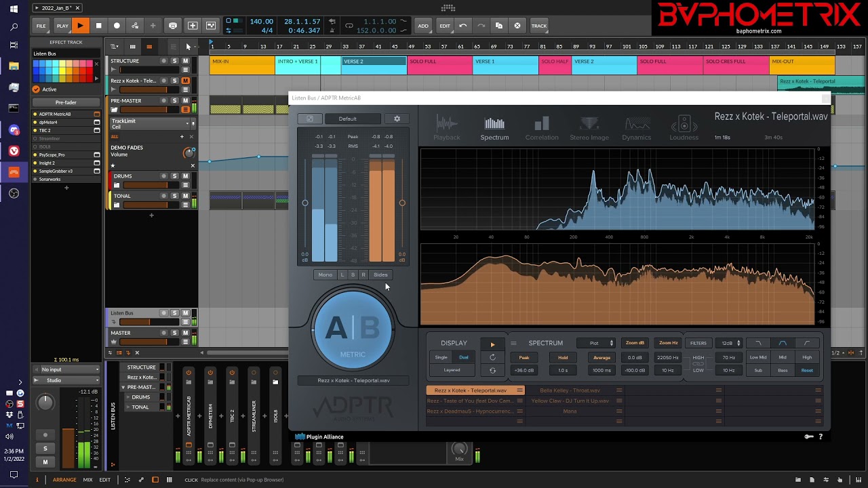Viewport: 868px width, 488px height.
Task: Switch to clip launcher view icon
Action: click(x=132, y=47)
